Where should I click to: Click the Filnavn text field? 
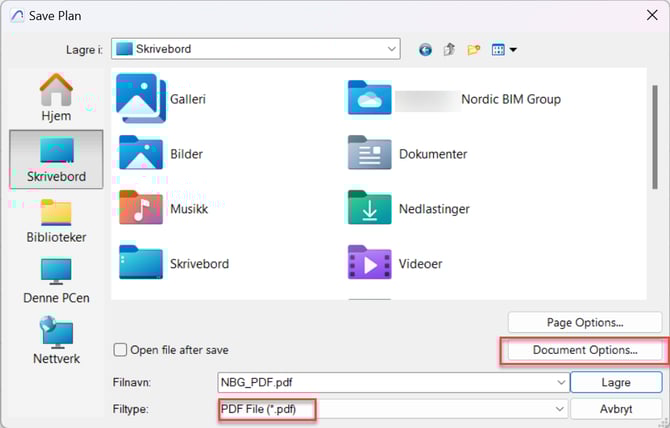click(380, 382)
